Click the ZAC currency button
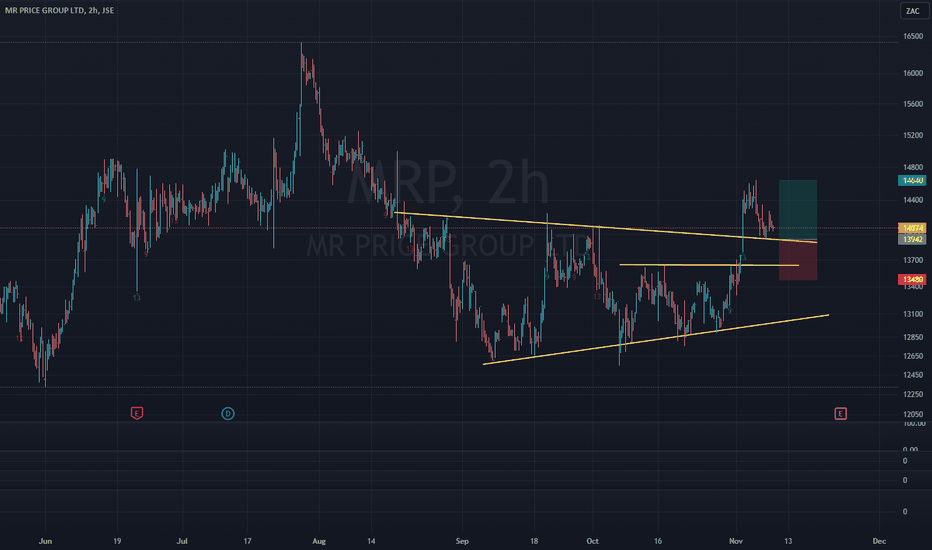 (x=912, y=11)
